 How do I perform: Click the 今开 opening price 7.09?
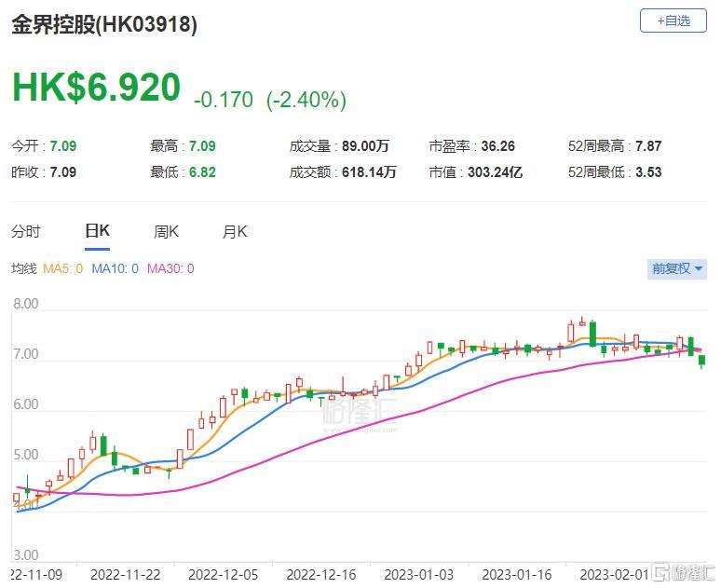click(x=63, y=146)
